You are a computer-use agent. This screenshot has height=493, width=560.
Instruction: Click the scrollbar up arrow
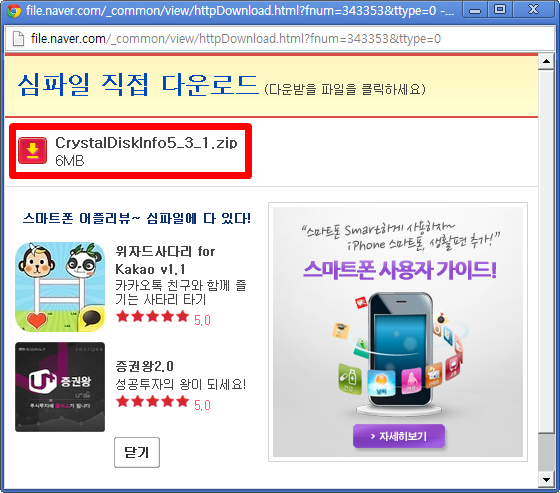tap(546, 61)
